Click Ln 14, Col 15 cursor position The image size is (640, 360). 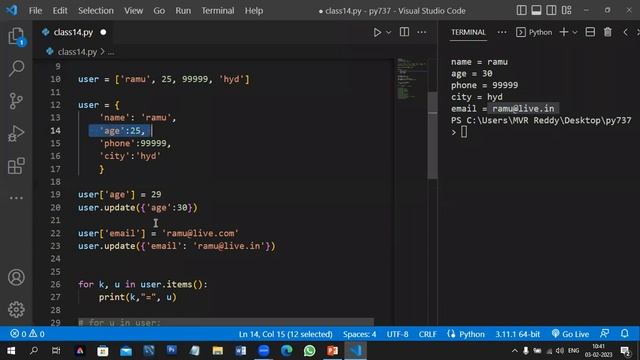[286, 334]
